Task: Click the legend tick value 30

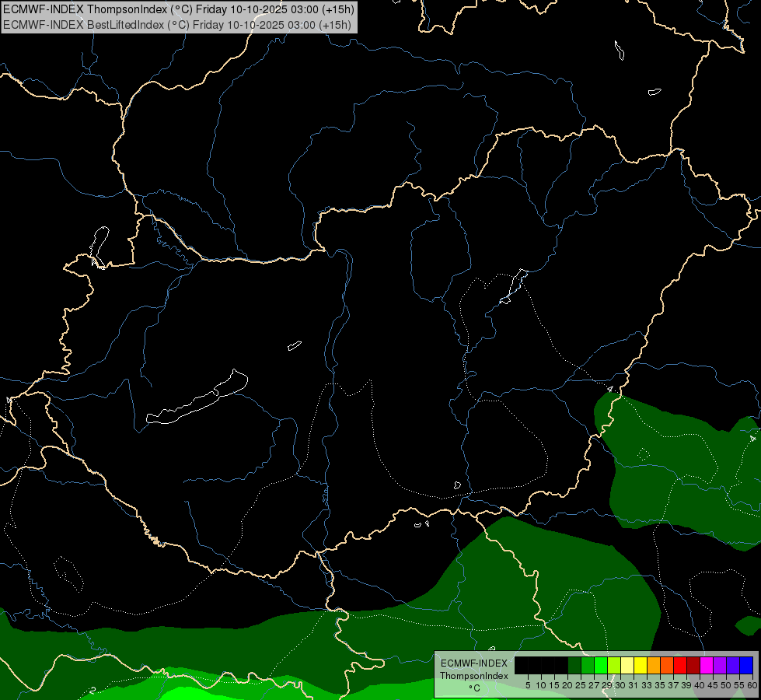Action: [620, 685]
